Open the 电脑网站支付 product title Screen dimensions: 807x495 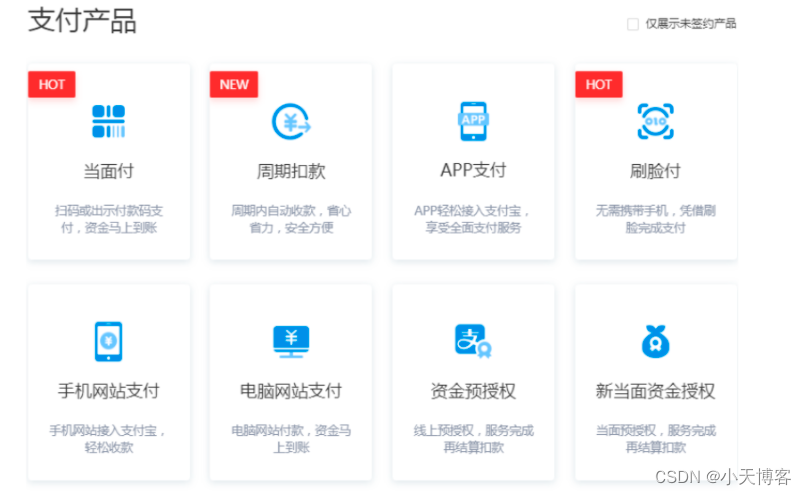291,391
